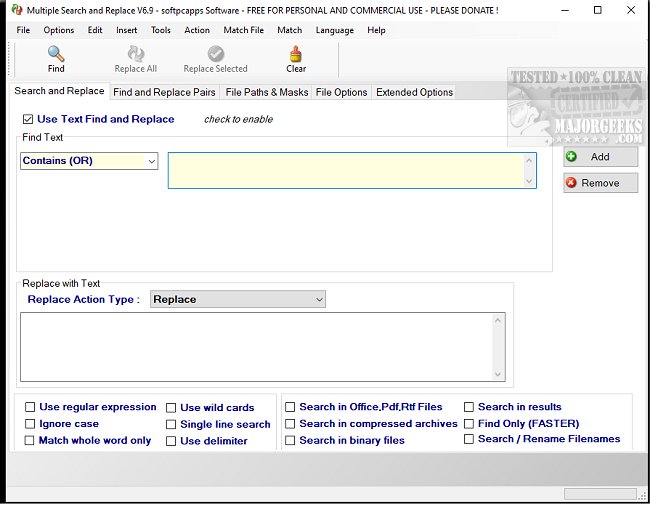Open the Replace Action Type dropdown
Screen dimensions: 650x505
[319, 299]
